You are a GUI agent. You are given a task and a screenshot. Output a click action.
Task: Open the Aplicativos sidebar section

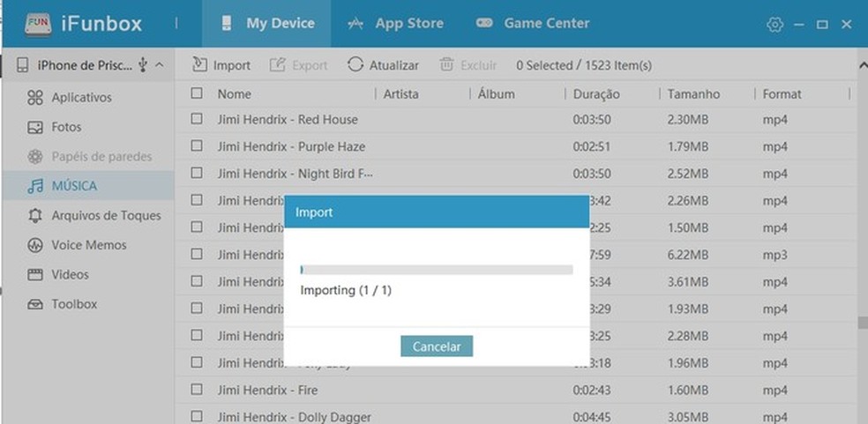[81, 98]
